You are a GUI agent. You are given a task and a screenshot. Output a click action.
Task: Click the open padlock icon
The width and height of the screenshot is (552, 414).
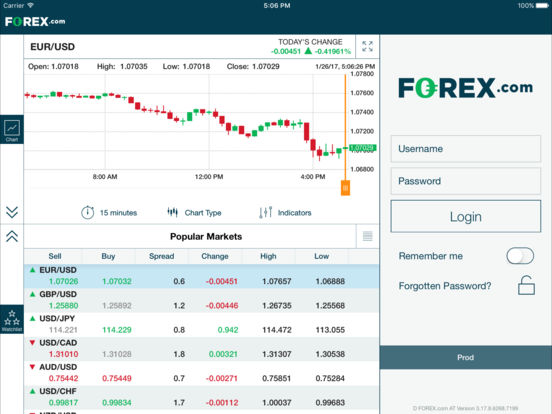[x=526, y=285]
